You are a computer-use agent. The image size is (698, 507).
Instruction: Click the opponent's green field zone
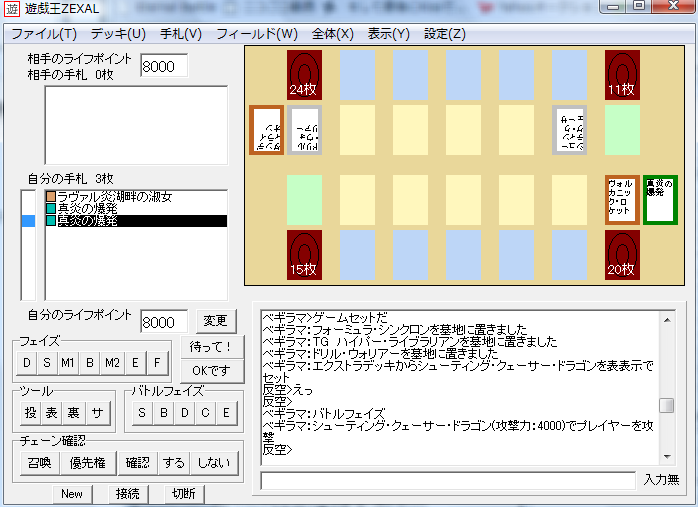[622, 130]
